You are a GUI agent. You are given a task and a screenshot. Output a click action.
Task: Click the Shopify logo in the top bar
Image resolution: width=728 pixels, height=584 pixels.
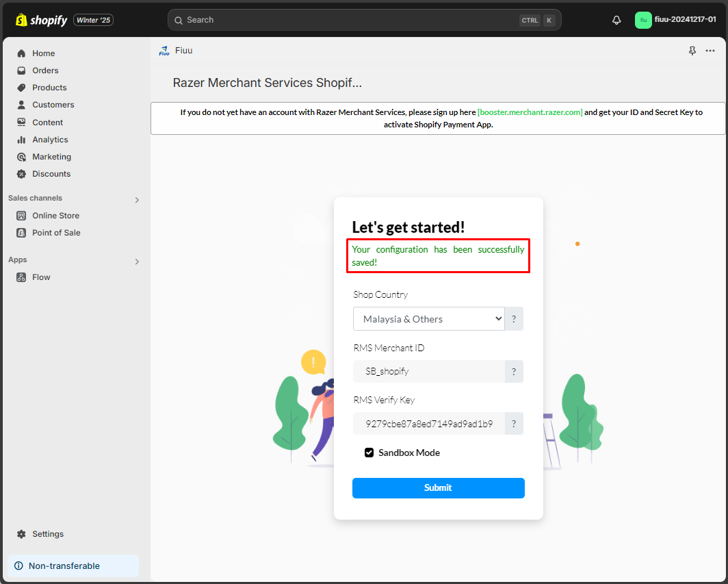[x=41, y=20]
